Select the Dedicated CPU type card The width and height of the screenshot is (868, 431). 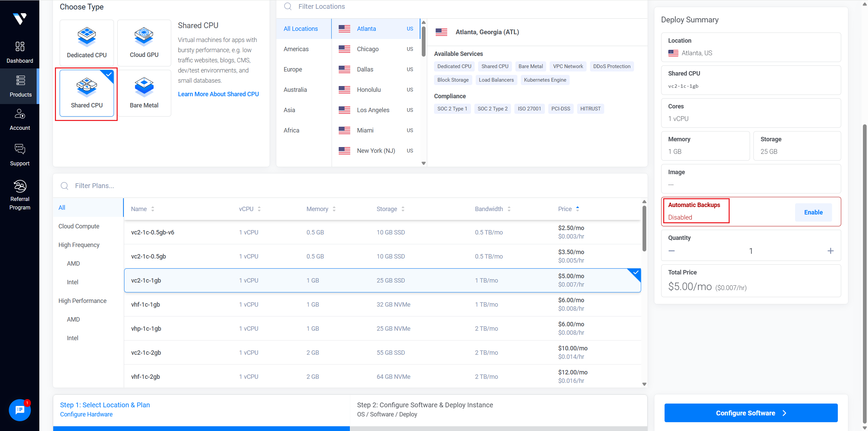click(87, 43)
